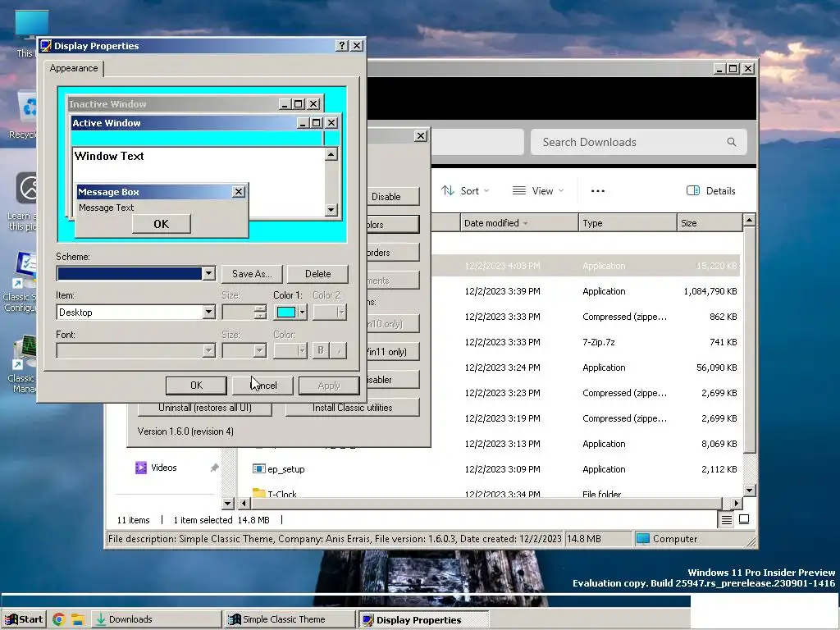Open the Item dropdown showing Desktop

209,312
